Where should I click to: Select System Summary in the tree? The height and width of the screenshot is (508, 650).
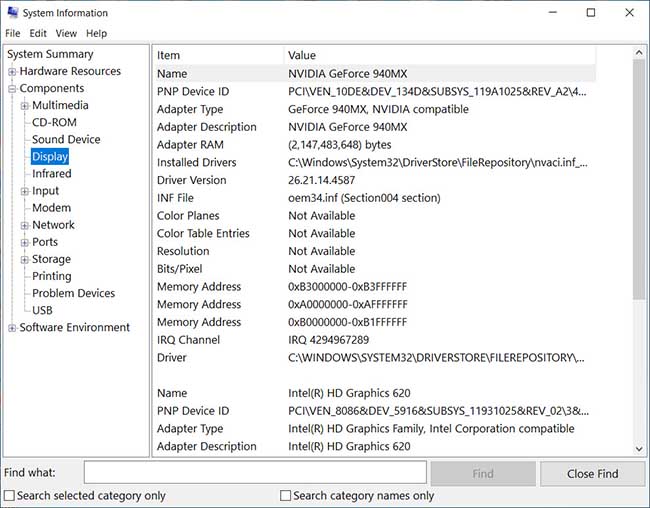click(50, 54)
